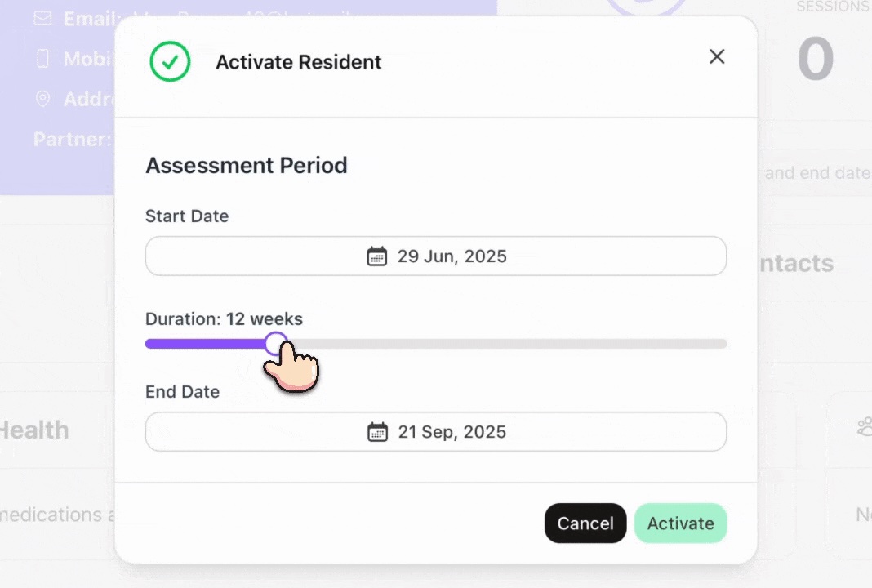Image resolution: width=872 pixels, height=588 pixels.
Task: Click the Assessment Period heading
Action: [246, 165]
